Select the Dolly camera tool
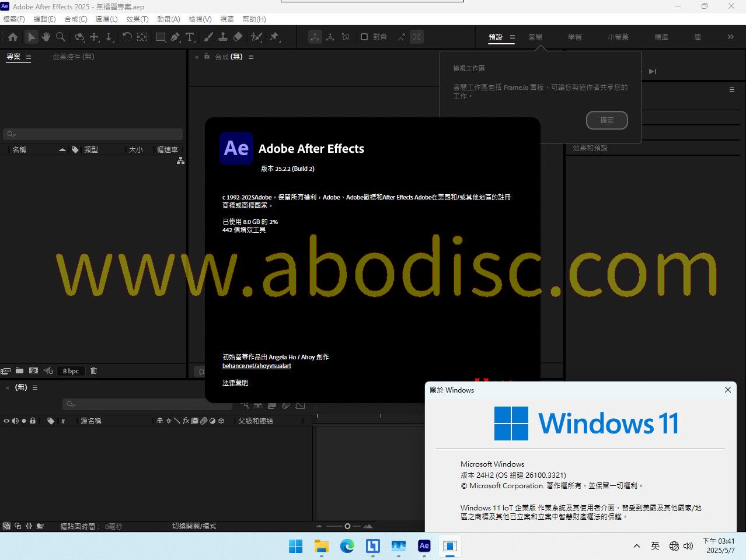This screenshot has width=746, height=560. 109,37
